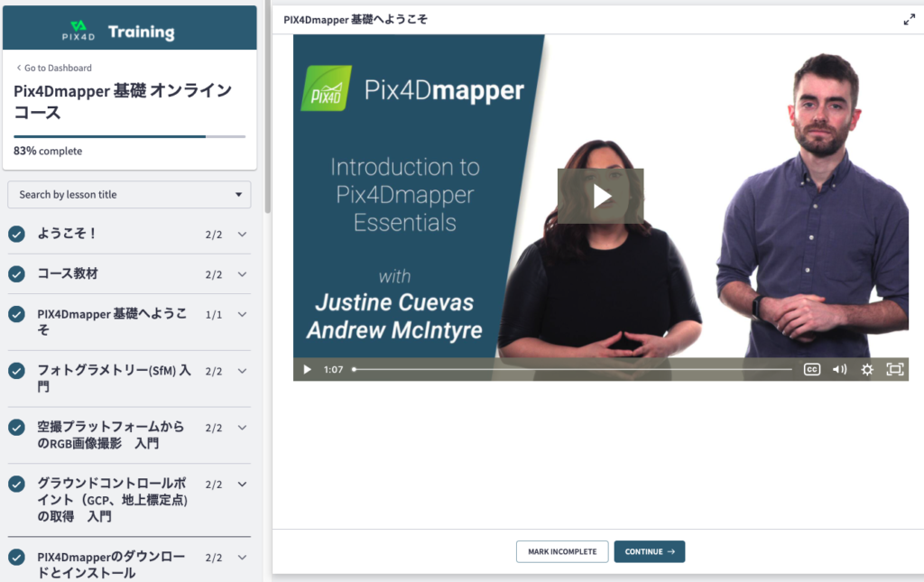Image resolution: width=924 pixels, height=582 pixels.
Task: Click the Pix4D Training logo
Action: coord(129,32)
